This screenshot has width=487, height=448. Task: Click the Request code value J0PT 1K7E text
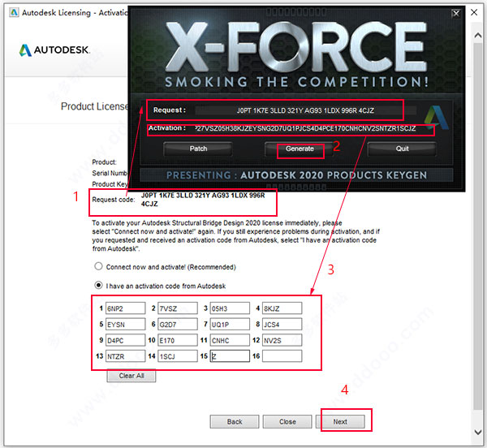coord(203,200)
